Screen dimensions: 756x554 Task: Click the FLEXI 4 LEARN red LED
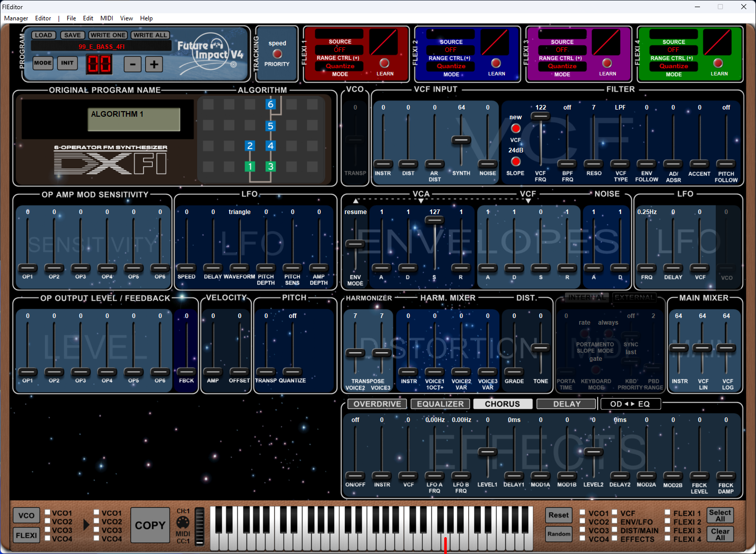coord(718,63)
